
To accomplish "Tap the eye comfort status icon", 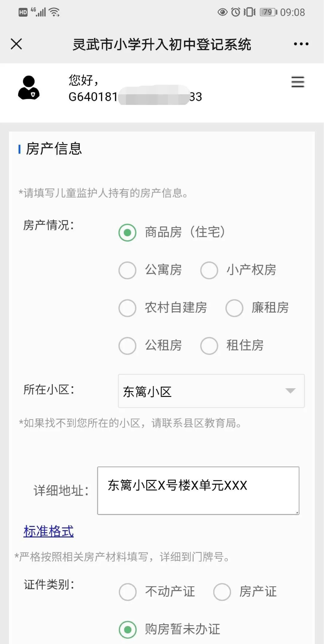I will (222, 12).
